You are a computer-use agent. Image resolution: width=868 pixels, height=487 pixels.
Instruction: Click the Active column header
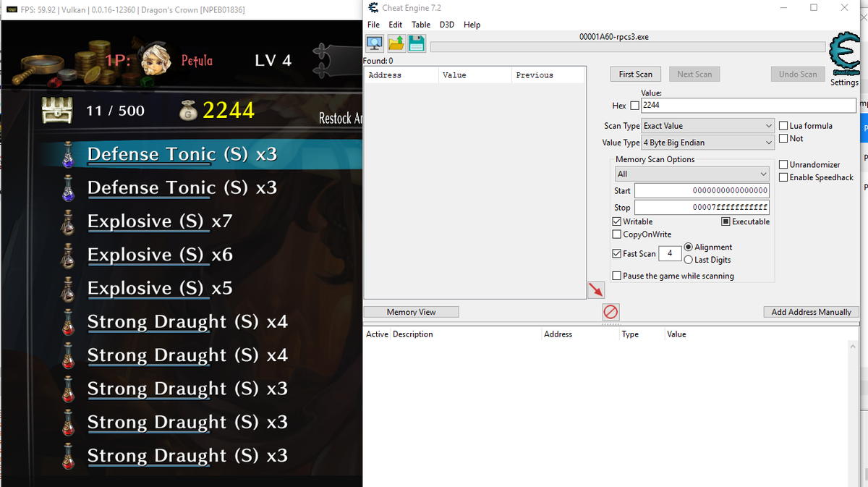377,334
